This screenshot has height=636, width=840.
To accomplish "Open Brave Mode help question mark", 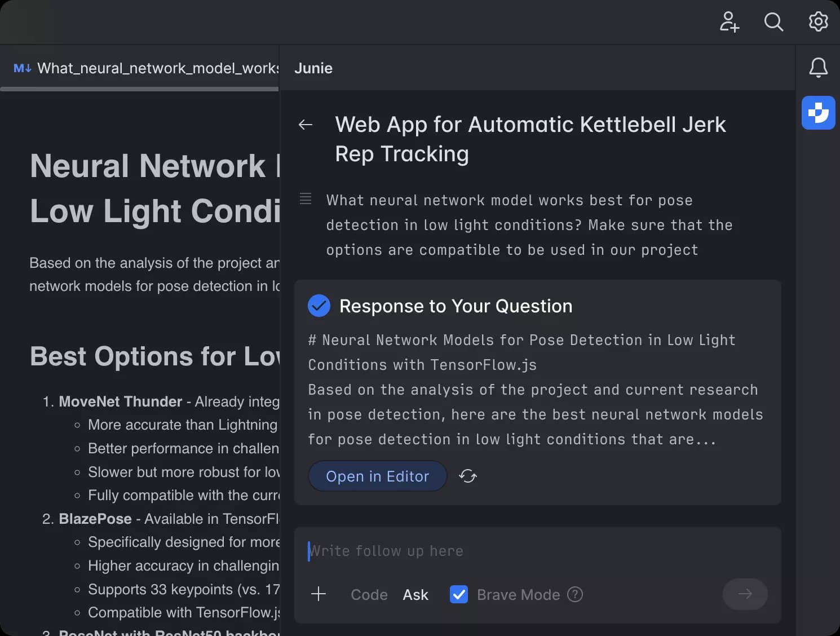I will point(575,594).
